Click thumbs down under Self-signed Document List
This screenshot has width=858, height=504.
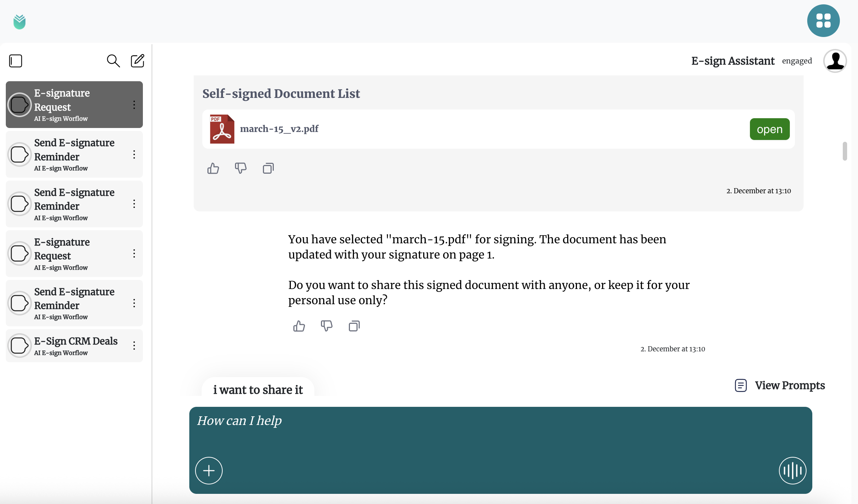(x=241, y=168)
